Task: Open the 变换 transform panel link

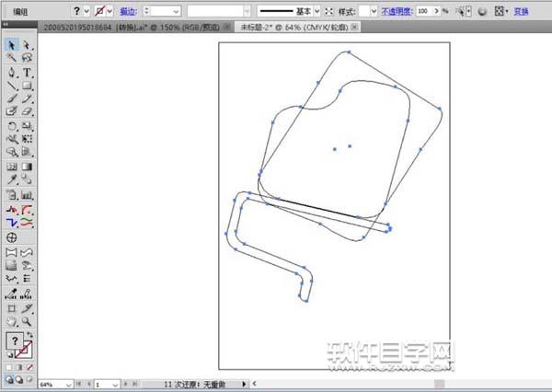Action: coord(521,12)
